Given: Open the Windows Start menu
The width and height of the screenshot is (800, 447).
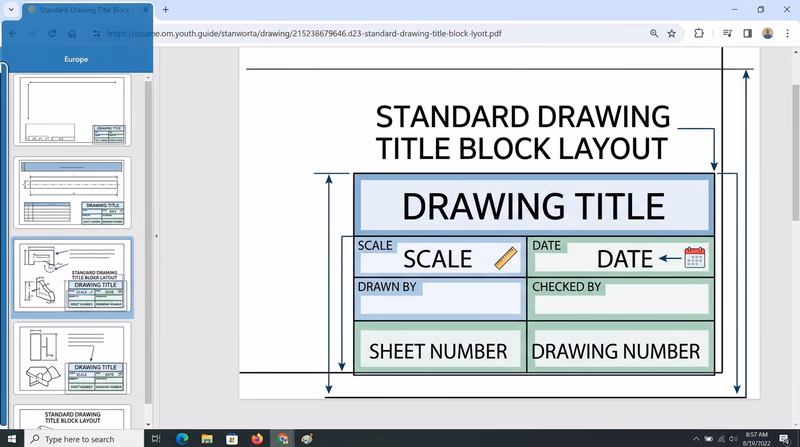Looking at the screenshot, I should coord(11,439).
